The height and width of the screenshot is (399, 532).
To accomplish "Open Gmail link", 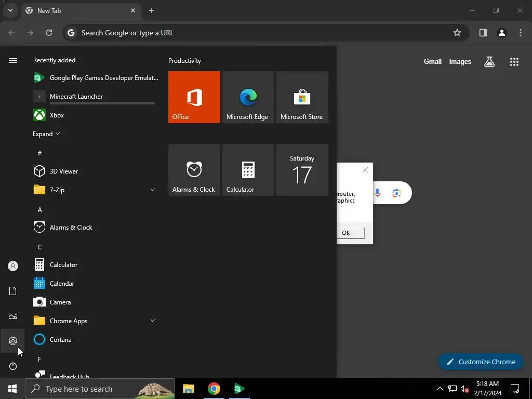I will [433, 61].
